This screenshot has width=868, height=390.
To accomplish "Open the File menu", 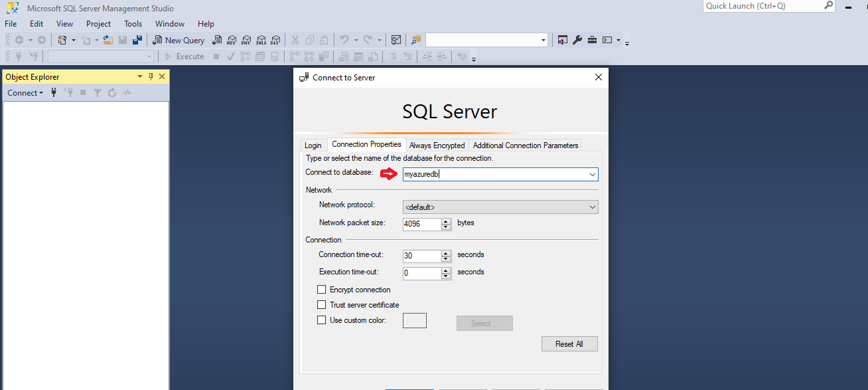I will click(11, 23).
